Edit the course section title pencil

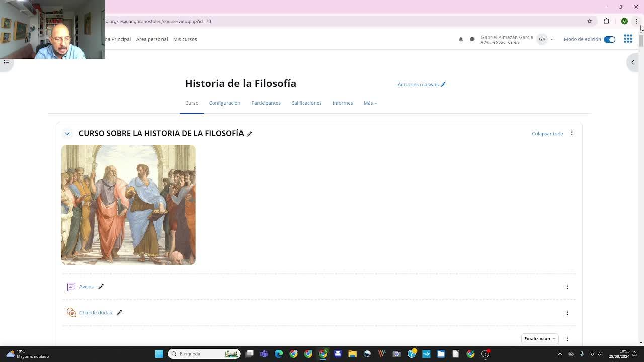(x=249, y=134)
